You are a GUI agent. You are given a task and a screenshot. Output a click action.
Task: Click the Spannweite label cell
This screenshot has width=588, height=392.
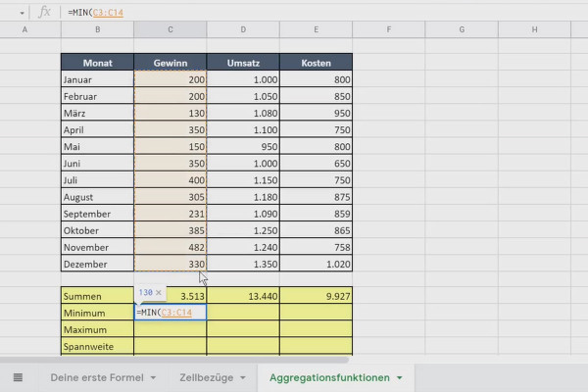point(97,346)
